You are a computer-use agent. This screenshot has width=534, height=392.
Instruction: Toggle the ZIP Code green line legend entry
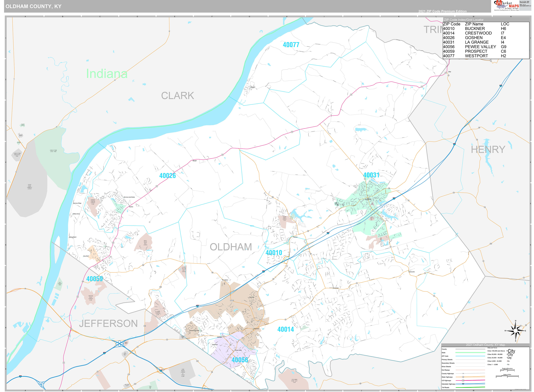click(471, 356)
